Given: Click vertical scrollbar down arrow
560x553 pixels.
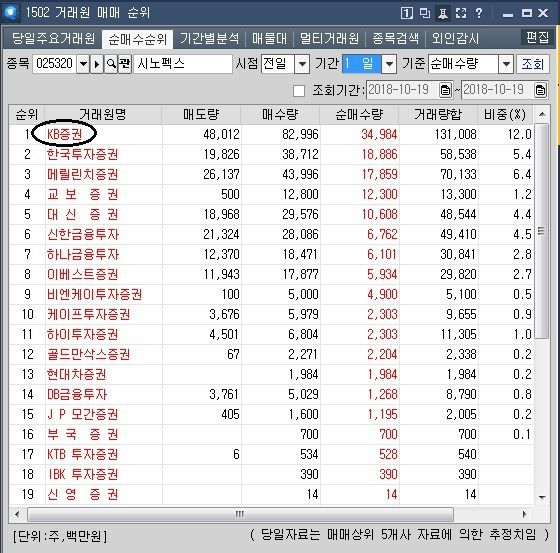Looking at the screenshot, I should (x=542, y=497).
